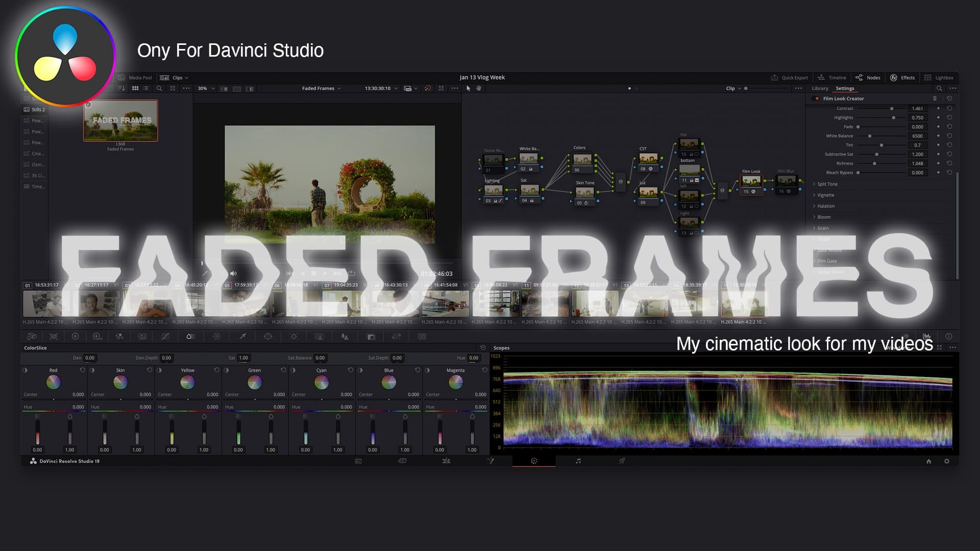Open the Deliver page tab
The image size is (980, 551).
coord(622,461)
